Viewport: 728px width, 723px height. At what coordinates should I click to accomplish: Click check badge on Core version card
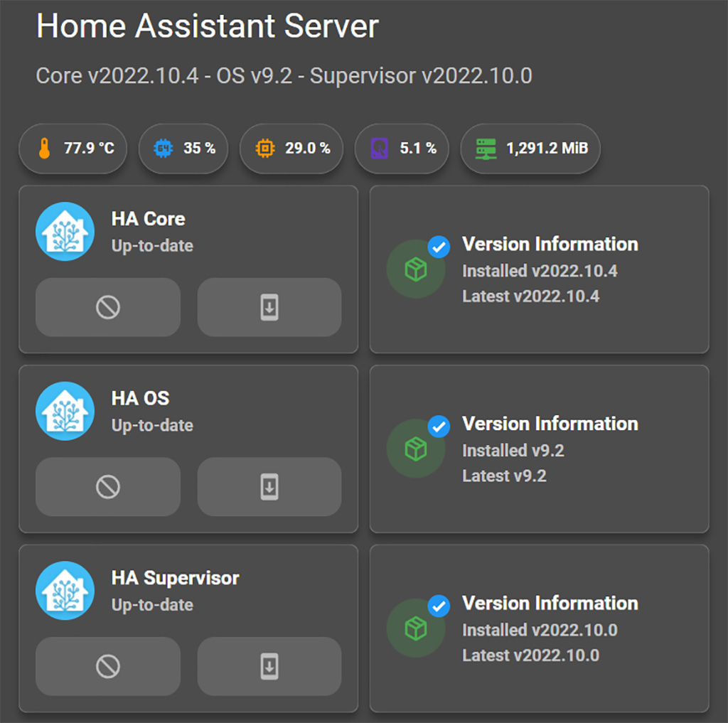439,247
